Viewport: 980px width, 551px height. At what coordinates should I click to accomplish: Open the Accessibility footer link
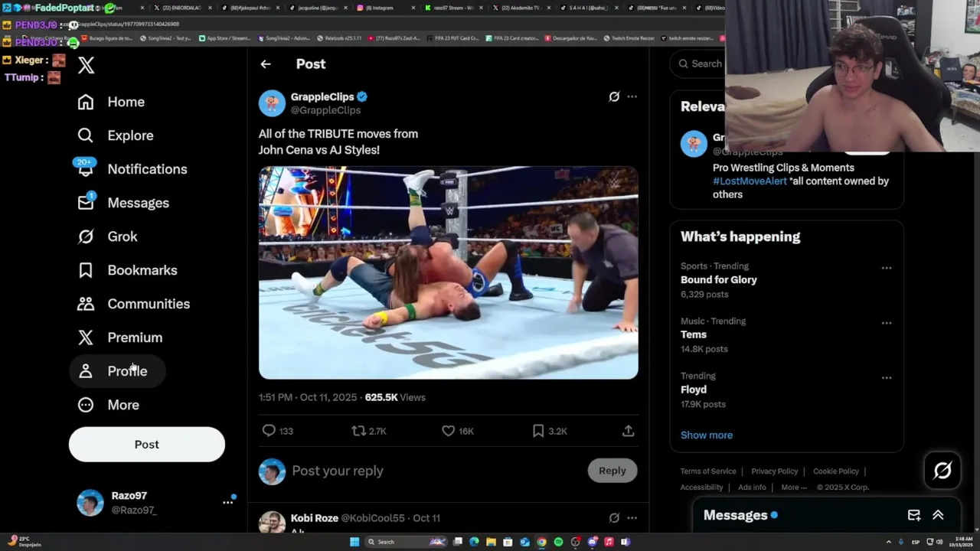pyautogui.click(x=701, y=487)
